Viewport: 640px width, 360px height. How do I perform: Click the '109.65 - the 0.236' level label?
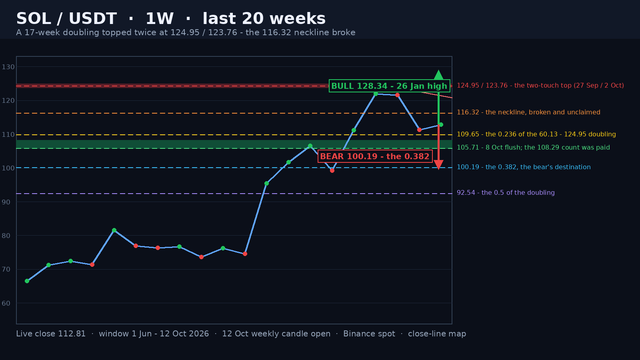(x=536, y=134)
